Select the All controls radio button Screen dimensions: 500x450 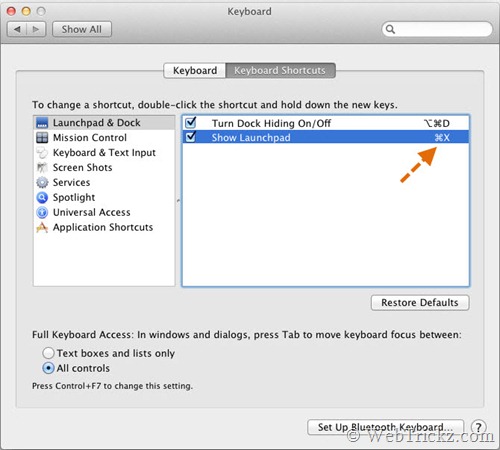(x=48, y=368)
